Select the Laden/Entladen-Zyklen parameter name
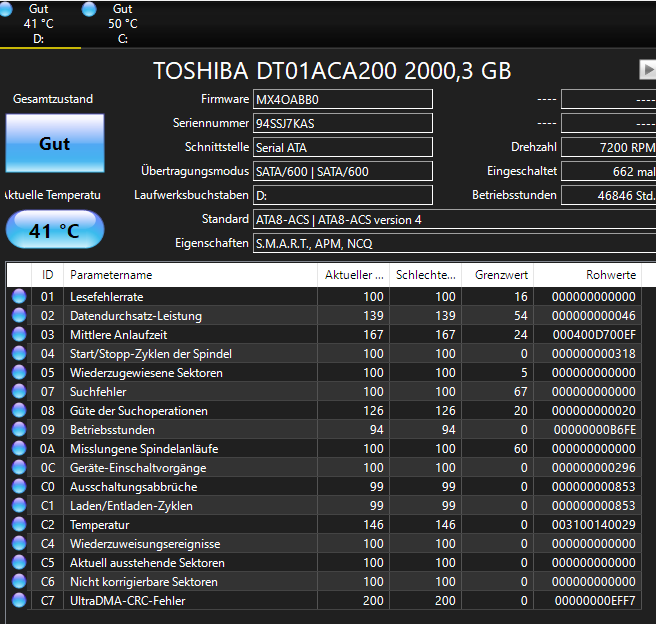 [131, 506]
